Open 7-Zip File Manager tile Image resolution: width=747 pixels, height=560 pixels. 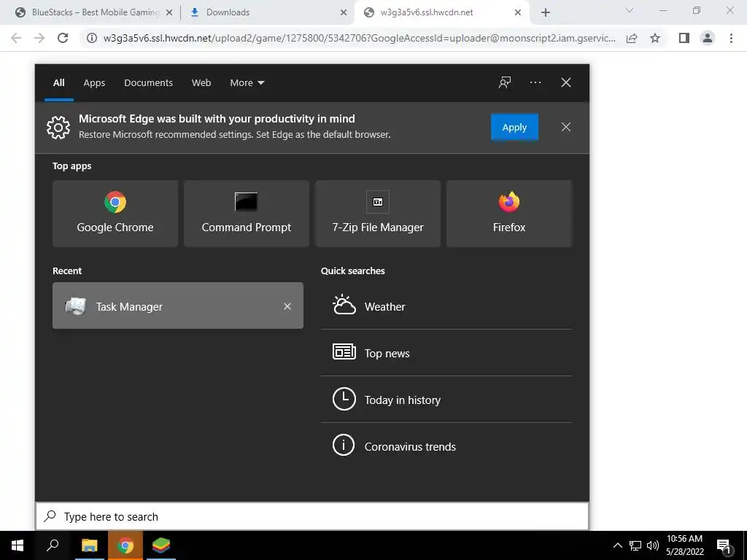pyautogui.click(x=378, y=214)
